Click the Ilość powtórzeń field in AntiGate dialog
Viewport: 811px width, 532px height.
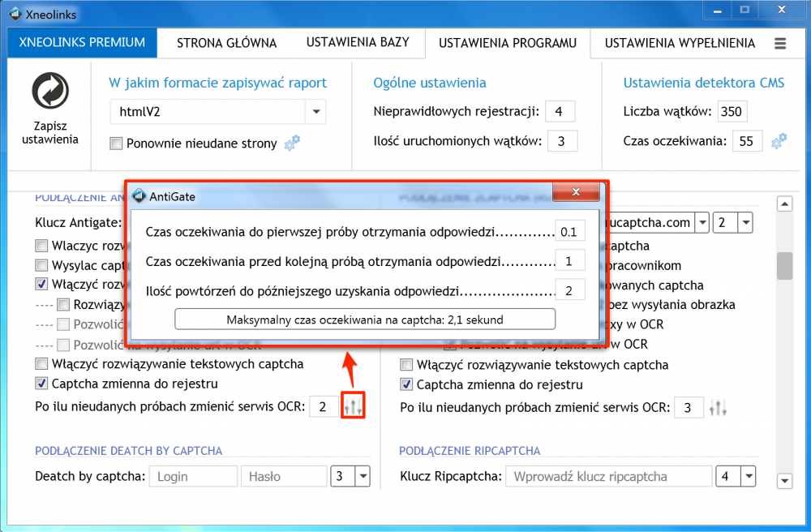click(x=570, y=290)
